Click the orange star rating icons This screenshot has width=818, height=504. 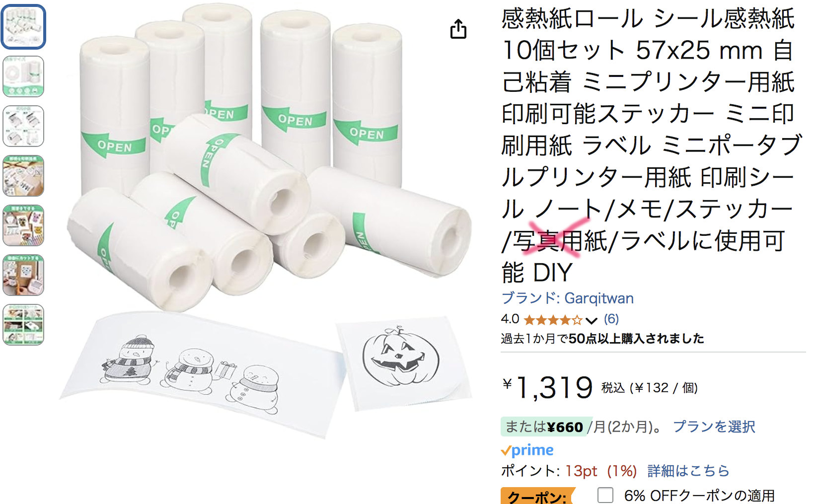pos(553,320)
